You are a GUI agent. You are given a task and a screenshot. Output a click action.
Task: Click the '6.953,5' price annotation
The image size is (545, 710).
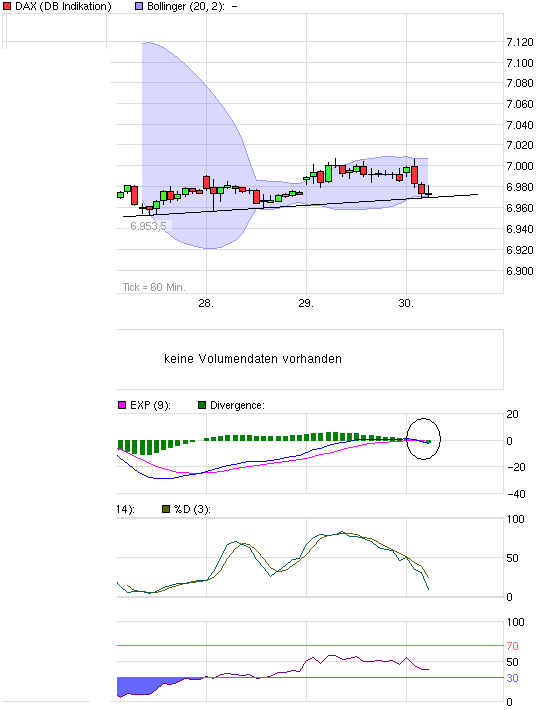pos(148,225)
